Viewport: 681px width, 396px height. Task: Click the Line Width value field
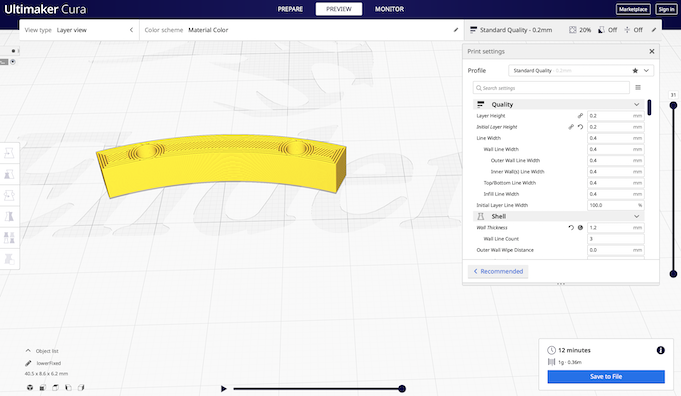coord(615,138)
